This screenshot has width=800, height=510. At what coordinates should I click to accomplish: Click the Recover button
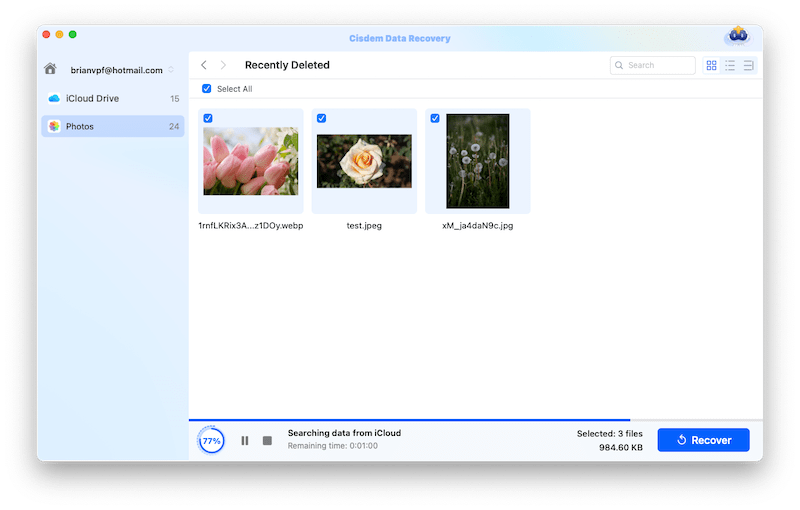[704, 440]
